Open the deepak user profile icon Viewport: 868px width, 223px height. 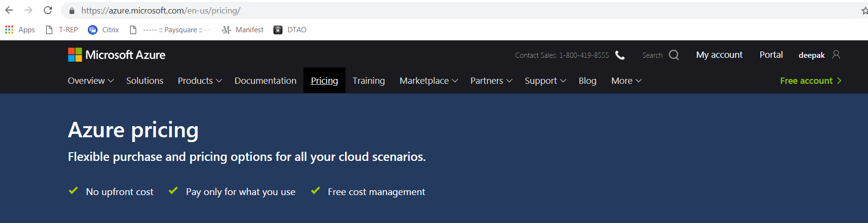(x=836, y=55)
